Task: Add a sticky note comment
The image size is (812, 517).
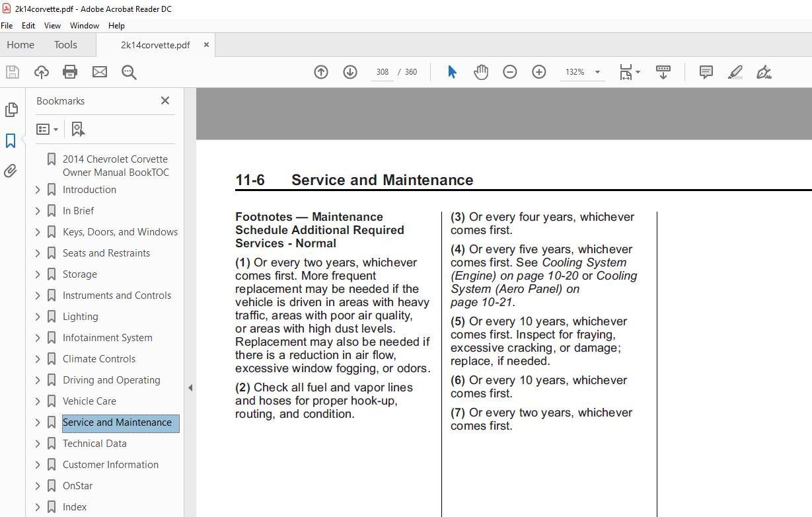Action: pos(706,72)
